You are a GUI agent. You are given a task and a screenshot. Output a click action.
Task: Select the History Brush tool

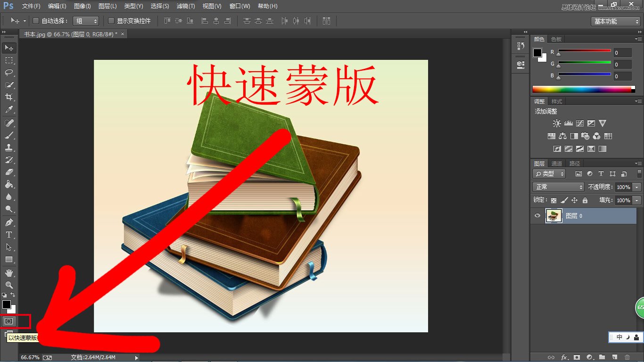point(9,160)
